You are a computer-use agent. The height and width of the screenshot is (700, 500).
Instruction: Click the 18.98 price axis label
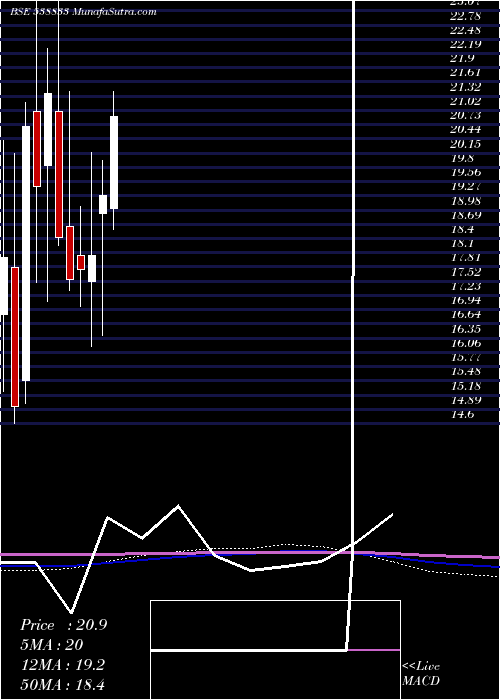click(466, 201)
